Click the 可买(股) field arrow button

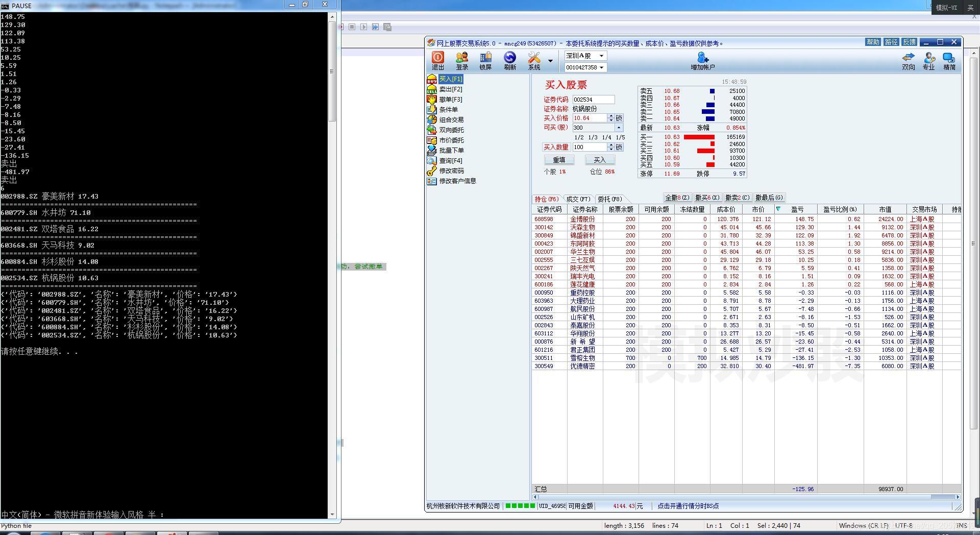(619, 128)
